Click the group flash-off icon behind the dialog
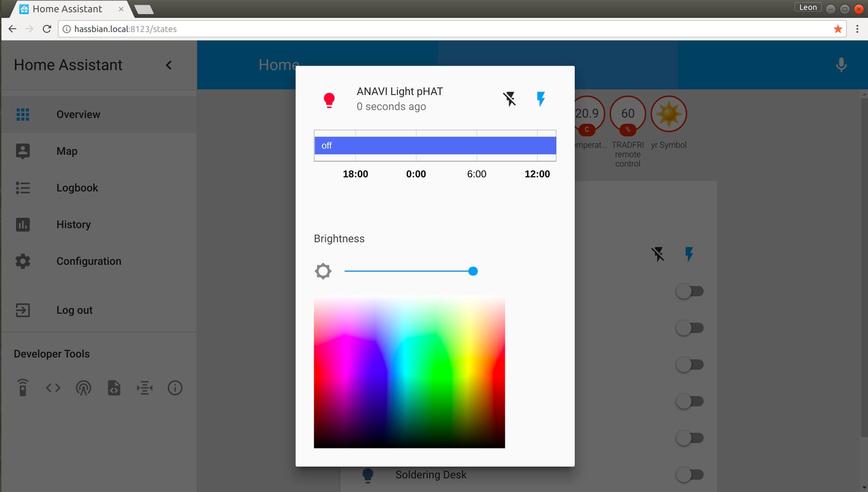868x492 pixels. coord(658,254)
